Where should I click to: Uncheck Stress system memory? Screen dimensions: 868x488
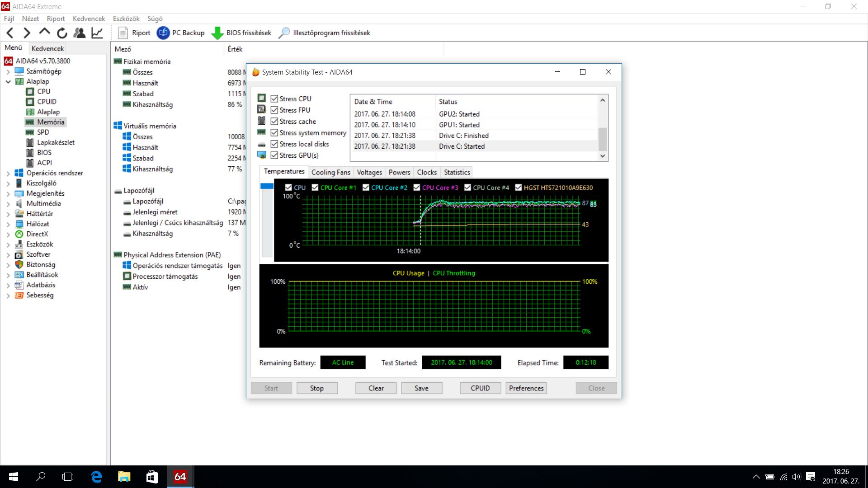coord(274,132)
